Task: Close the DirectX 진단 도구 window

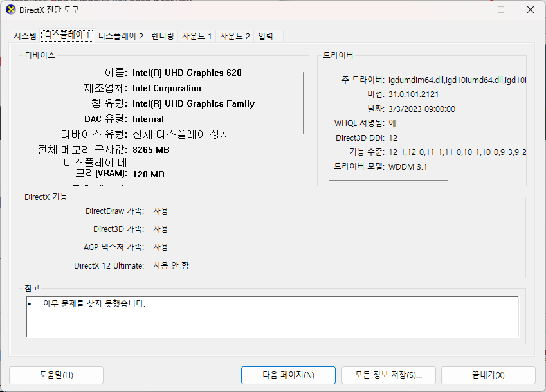Action: (531, 10)
